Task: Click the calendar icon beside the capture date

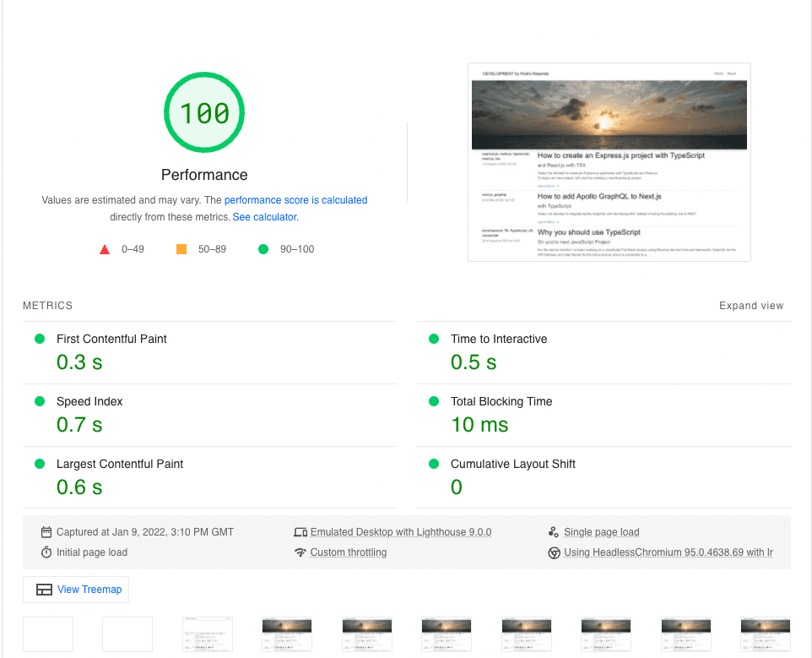Action: tap(47, 531)
